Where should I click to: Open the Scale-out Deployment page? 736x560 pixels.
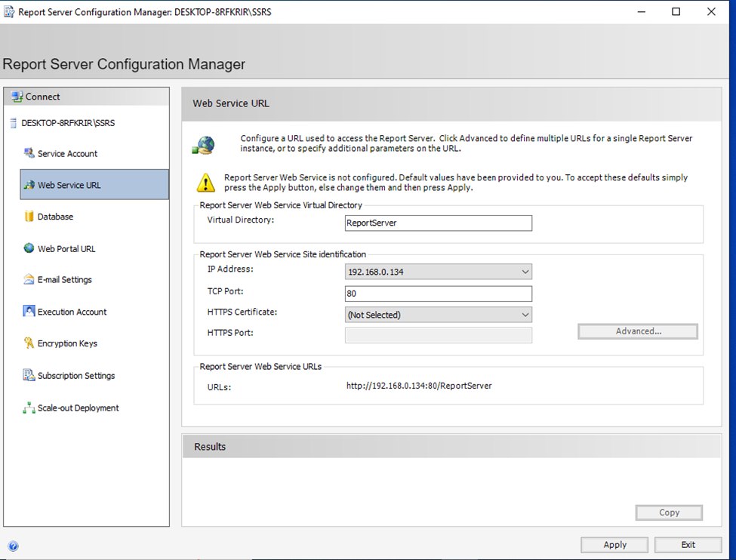[x=78, y=408]
